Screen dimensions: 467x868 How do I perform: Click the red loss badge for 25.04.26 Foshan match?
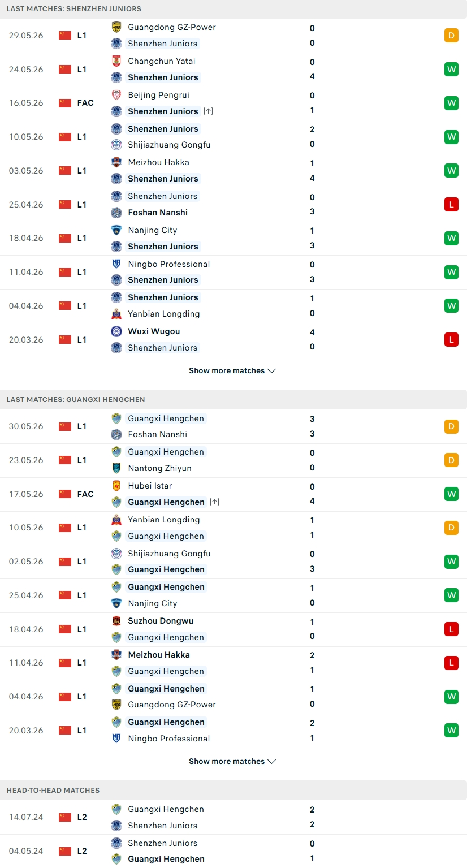[x=451, y=205]
